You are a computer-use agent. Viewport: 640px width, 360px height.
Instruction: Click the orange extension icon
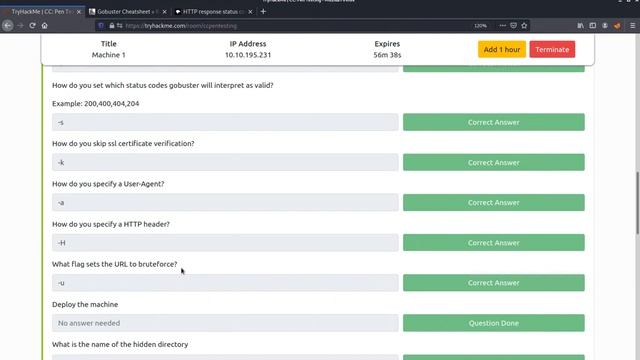point(617,25)
